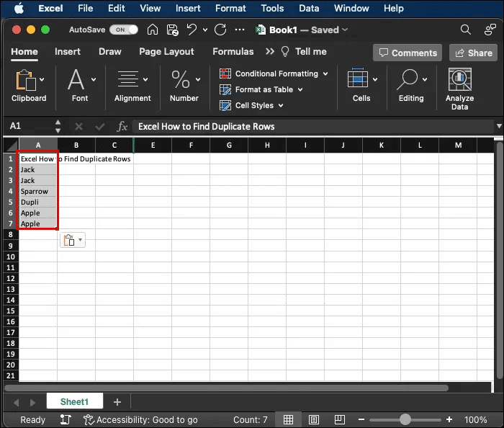Click the Analyze Data icon
Screen dimensions: 504x428
coord(459,80)
